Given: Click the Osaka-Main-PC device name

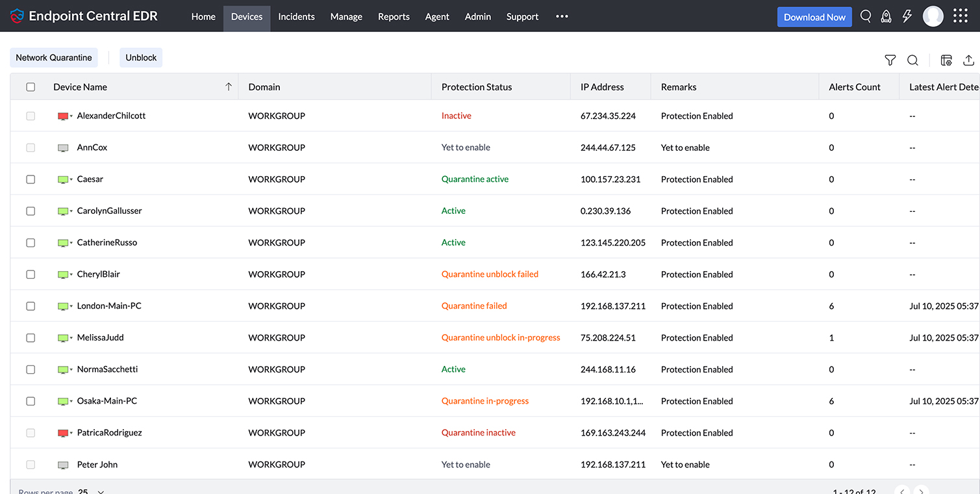Looking at the screenshot, I should [x=107, y=401].
